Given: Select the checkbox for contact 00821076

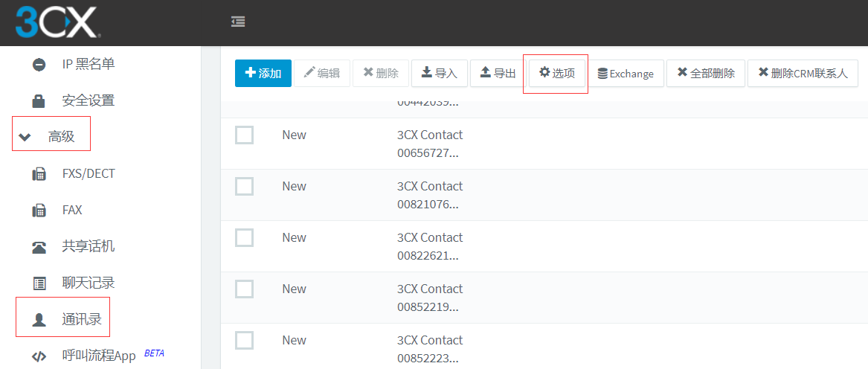Looking at the screenshot, I should tap(244, 187).
